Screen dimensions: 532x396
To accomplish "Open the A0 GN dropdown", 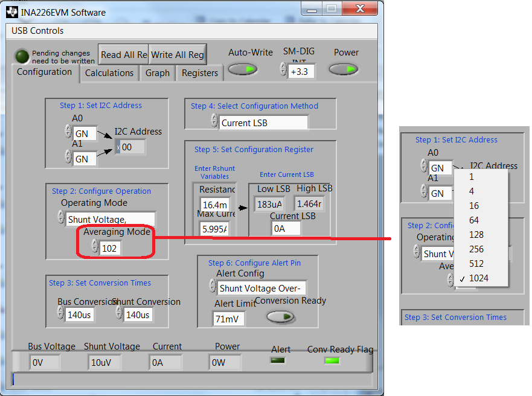I will [84, 133].
